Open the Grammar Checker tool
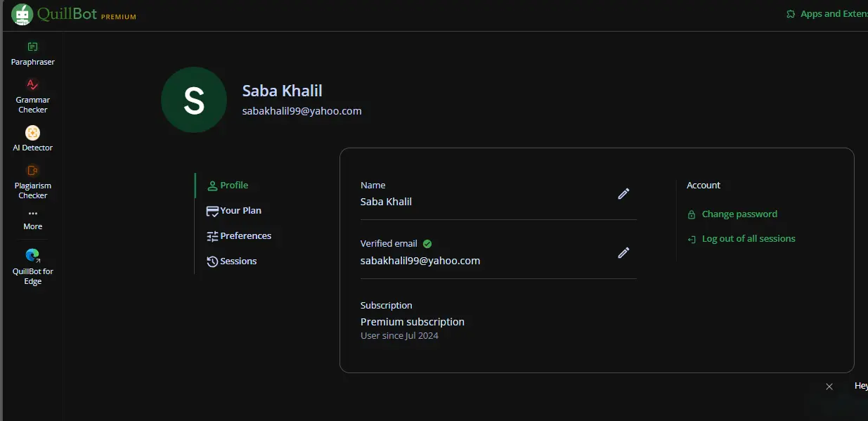This screenshot has width=868, height=421. (x=32, y=96)
